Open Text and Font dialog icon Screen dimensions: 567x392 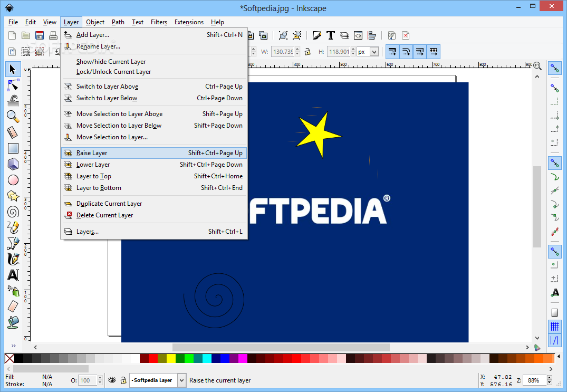pos(331,35)
